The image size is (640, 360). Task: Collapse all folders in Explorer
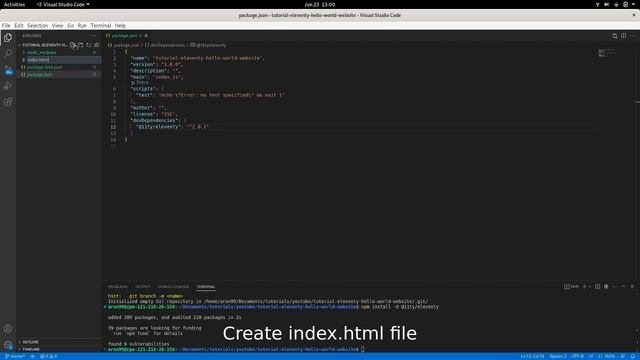coord(97,45)
